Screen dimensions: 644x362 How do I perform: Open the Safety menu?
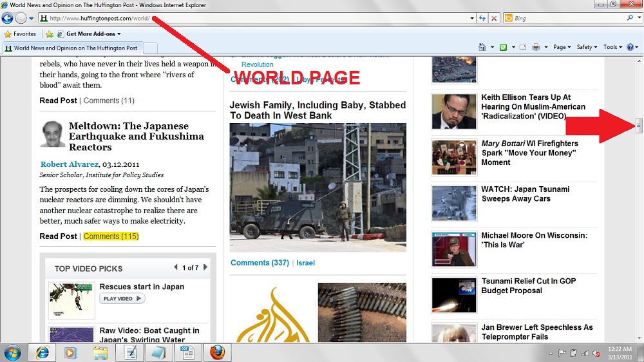(587, 47)
